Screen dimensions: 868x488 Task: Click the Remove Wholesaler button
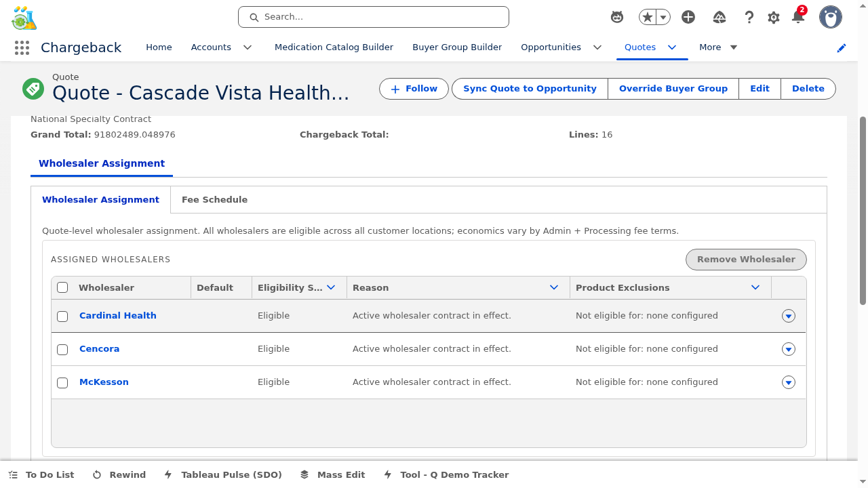746,260
